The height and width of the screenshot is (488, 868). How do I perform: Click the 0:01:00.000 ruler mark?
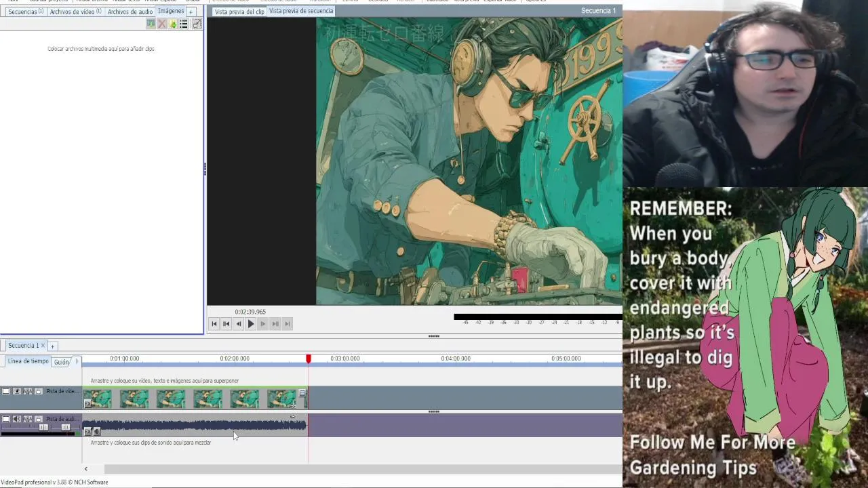[124, 359]
